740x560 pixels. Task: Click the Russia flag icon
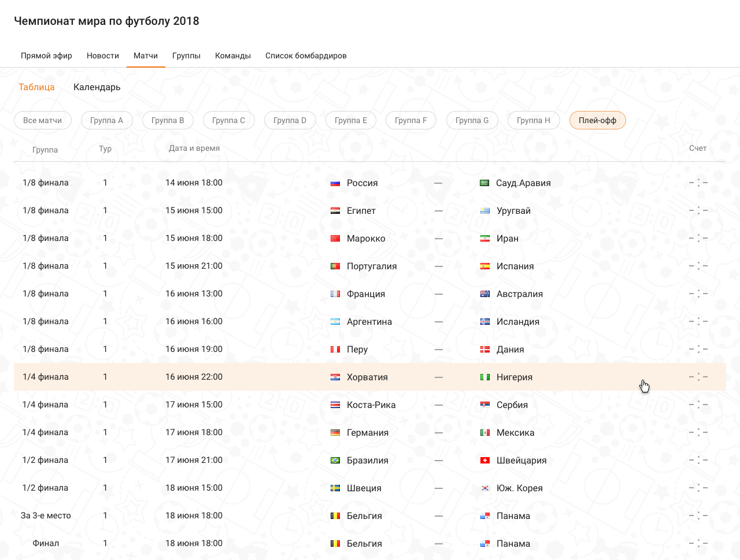335,183
